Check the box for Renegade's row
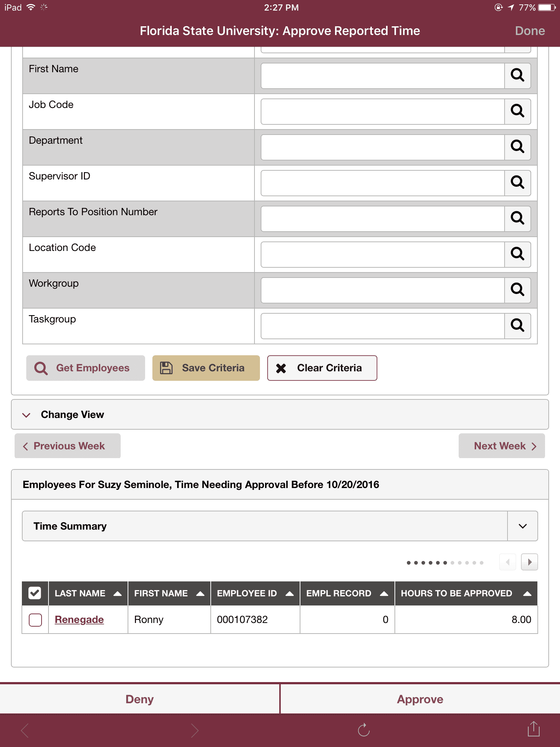This screenshot has height=747, width=560. tap(35, 620)
